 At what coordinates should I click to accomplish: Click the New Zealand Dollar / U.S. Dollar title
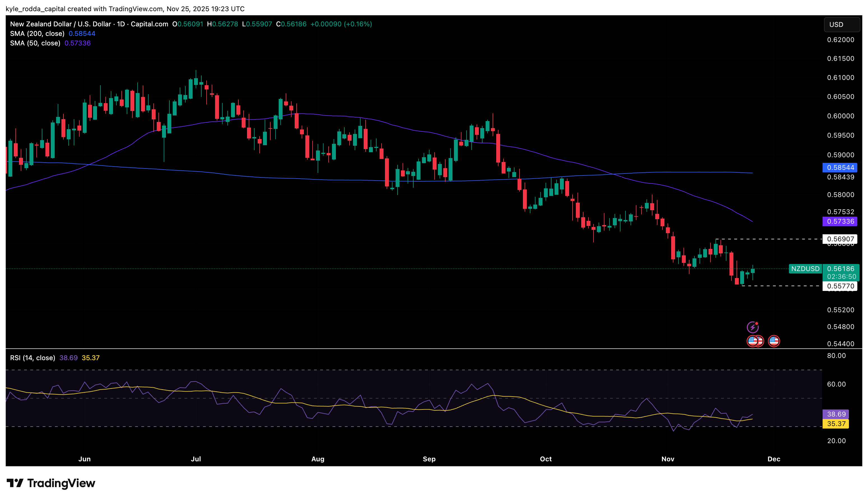click(x=61, y=24)
